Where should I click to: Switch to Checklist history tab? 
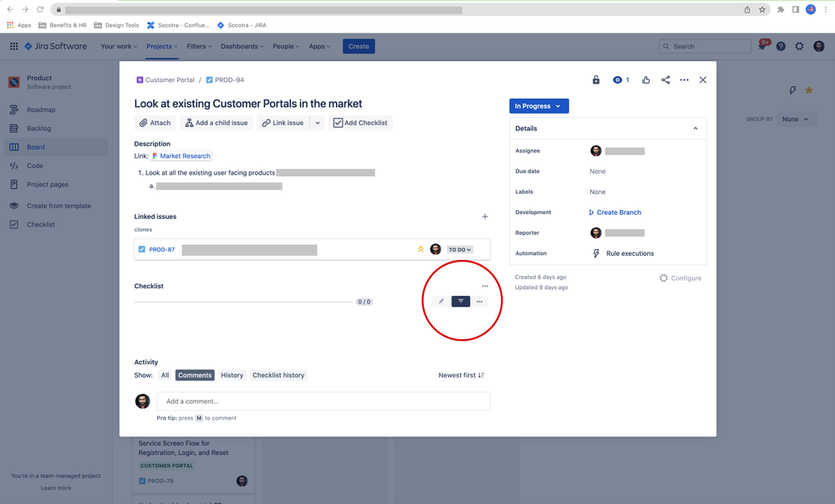(x=278, y=375)
